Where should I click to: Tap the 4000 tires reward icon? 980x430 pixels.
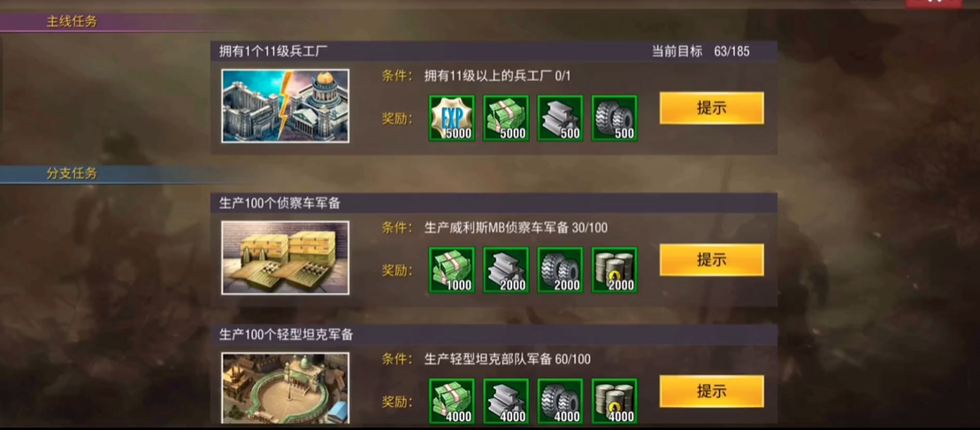pyautogui.click(x=560, y=402)
